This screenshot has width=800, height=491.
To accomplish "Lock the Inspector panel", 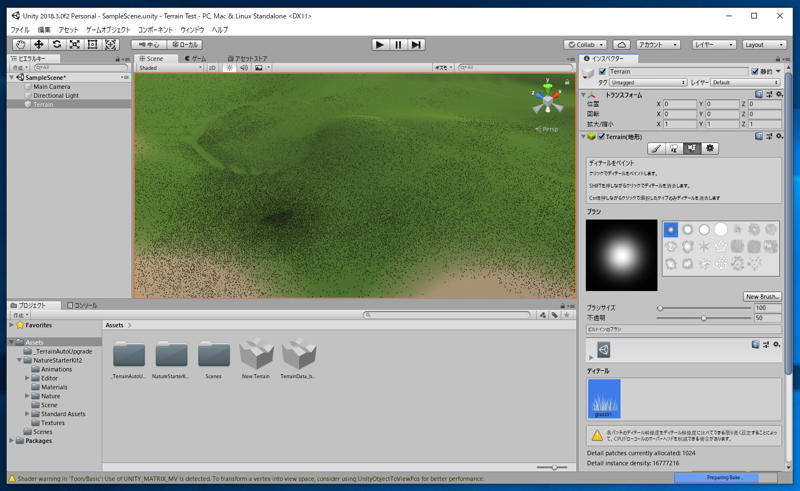I will (778, 59).
